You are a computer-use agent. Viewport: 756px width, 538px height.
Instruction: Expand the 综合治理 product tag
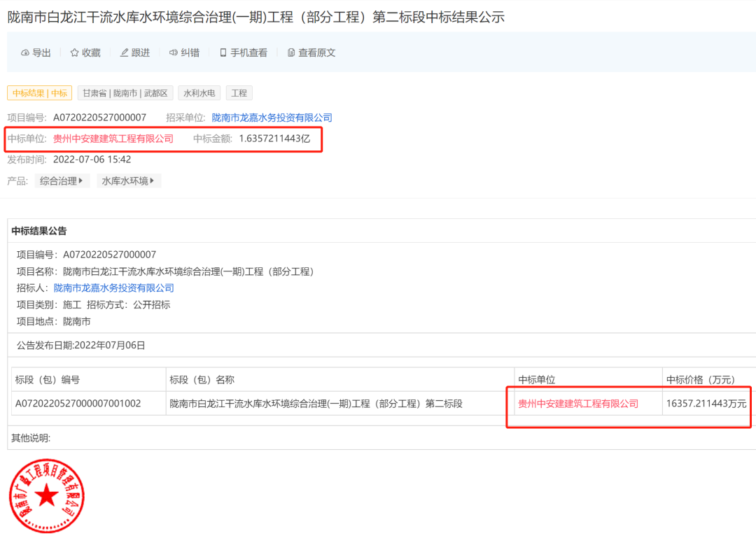point(62,180)
